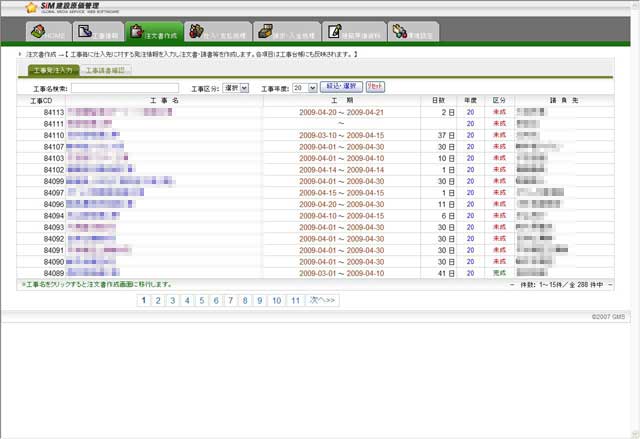Click the 次へ>> next page link
This screenshot has width=640, height=439.
tap(322, 300)
